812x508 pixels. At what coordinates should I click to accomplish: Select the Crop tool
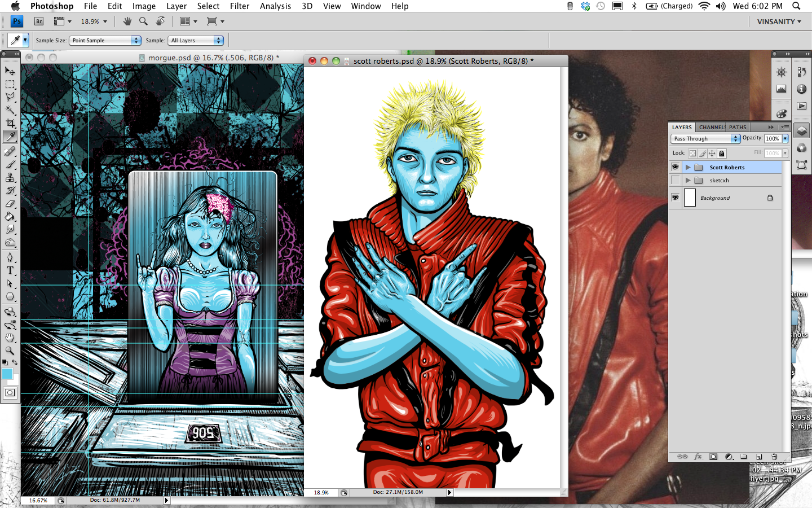click(x=10, y=123)
